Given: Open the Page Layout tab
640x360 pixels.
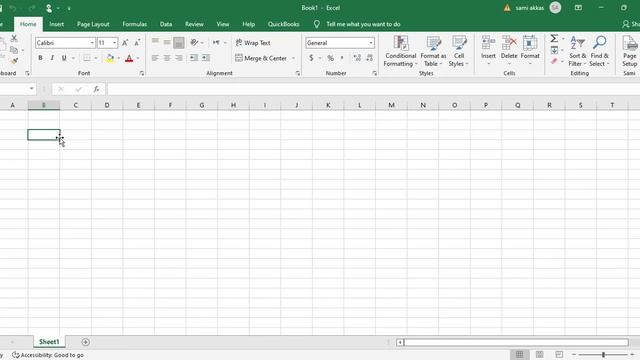Looking at the screenshot, I should 93,24.
